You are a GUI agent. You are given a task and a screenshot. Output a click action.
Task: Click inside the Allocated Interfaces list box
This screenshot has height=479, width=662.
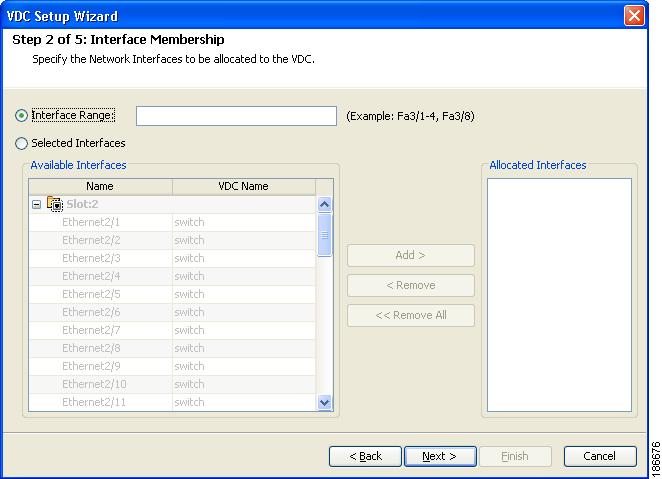(x=559, y=295)
